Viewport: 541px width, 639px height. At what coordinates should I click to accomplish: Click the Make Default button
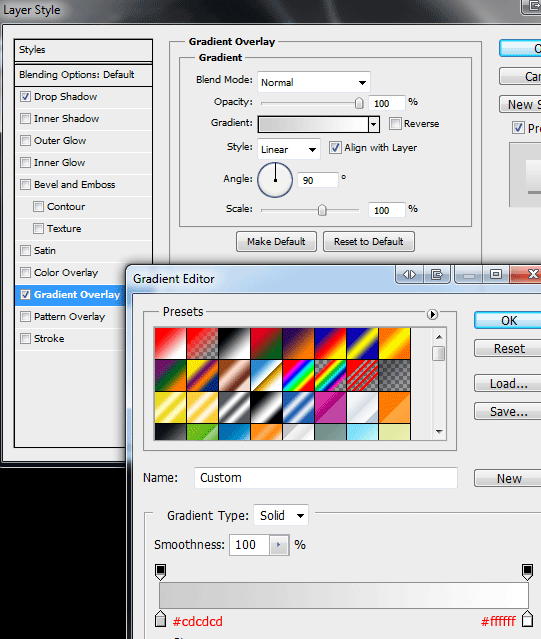coord(276,242)
